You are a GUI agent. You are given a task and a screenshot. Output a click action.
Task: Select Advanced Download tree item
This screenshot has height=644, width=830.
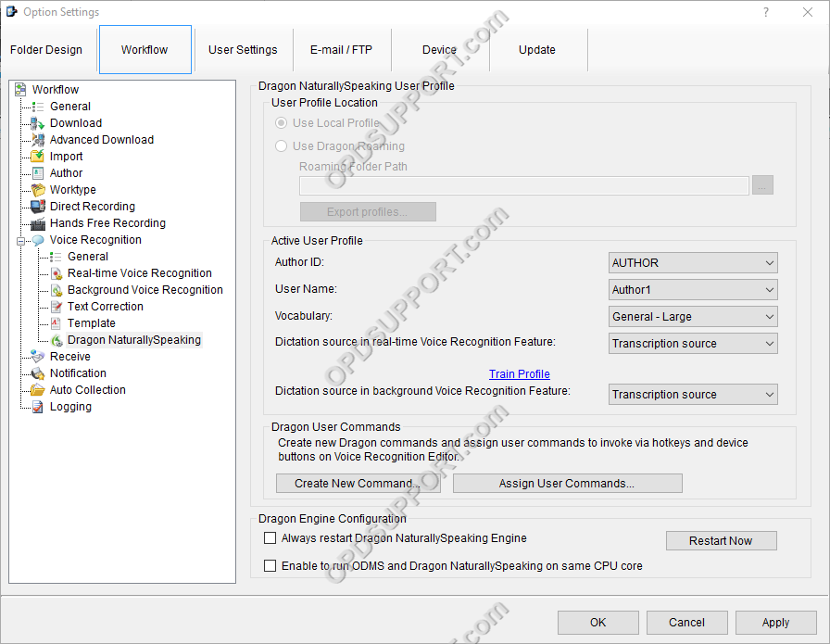click(102, 140)
